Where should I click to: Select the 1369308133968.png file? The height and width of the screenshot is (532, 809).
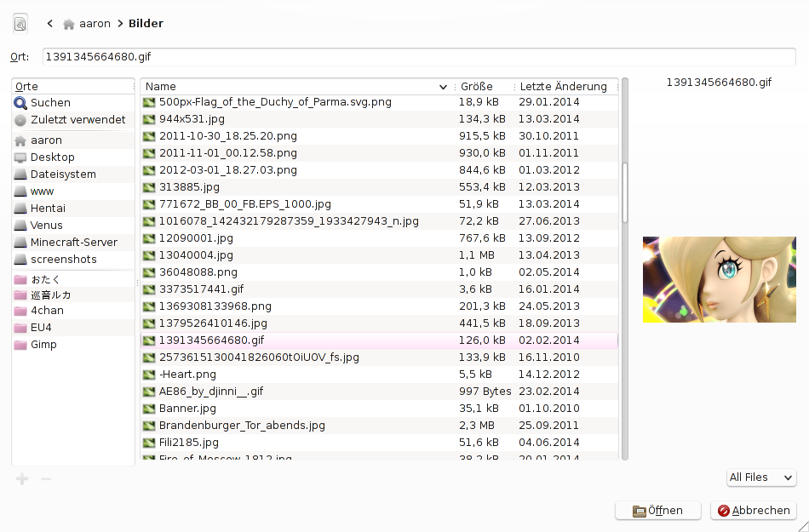pyautogui.click(x=379, y=306)
